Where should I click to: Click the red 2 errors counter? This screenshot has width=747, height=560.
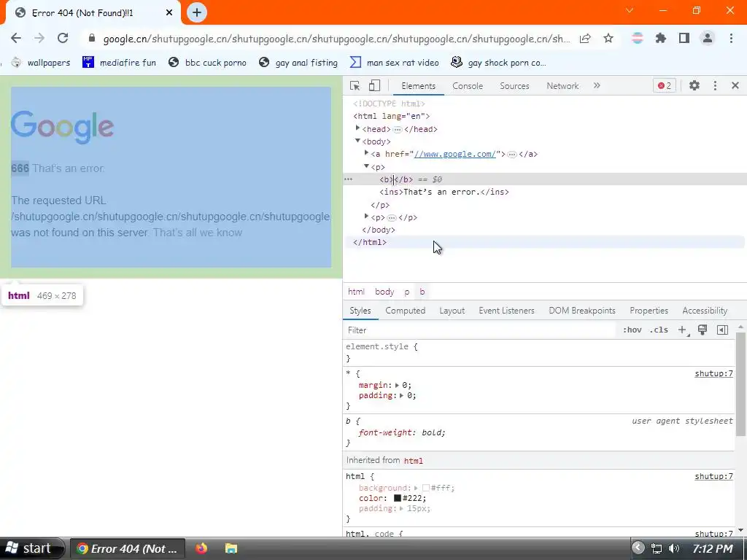click(665, 86)
